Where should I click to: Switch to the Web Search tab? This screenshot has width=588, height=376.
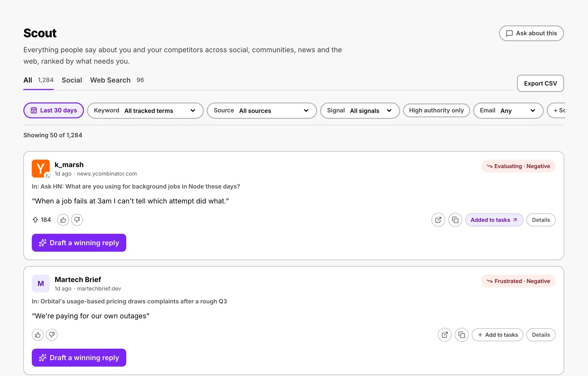tap(117, 80)
